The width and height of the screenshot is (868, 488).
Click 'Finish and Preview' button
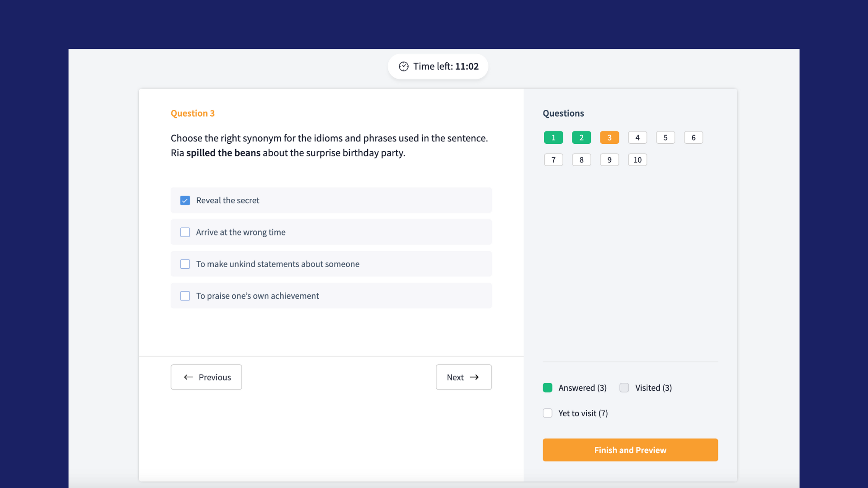tap(630, 450)
